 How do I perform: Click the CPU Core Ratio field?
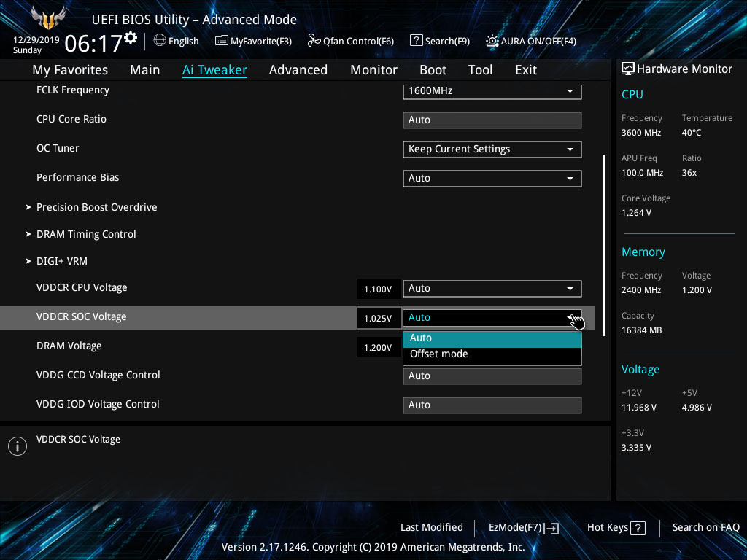[492, 120]
